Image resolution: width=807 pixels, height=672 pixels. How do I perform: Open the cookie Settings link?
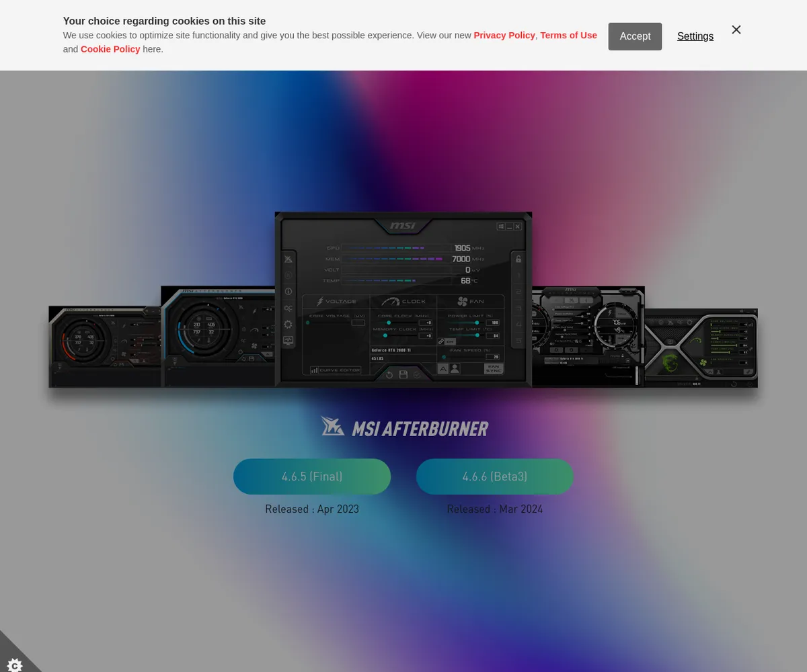[695, 36]
